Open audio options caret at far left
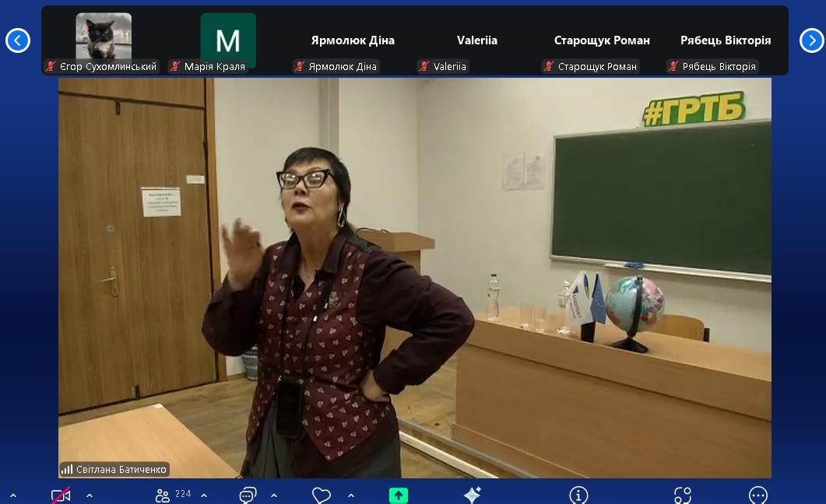Image resolution: width=826 pixels, height=504 pixels. (x=13, y=495)
